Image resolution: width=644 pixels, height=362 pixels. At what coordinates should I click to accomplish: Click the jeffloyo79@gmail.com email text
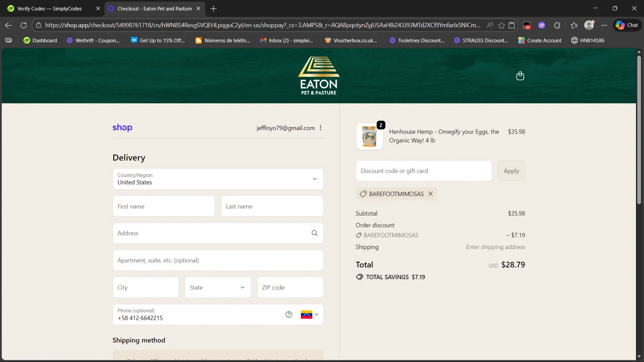coord(286,128)
